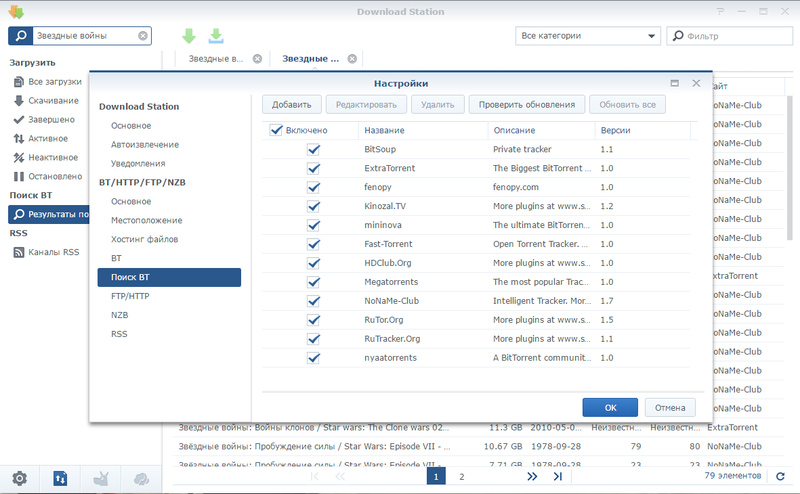Select Поиск BT settings section

(169, 277)
